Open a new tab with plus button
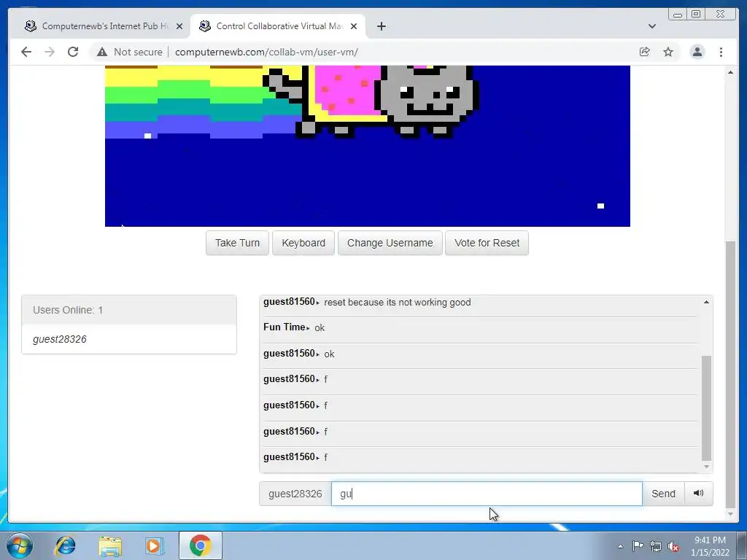The height and width of the screenshot is (560, 747). [381, 26]
